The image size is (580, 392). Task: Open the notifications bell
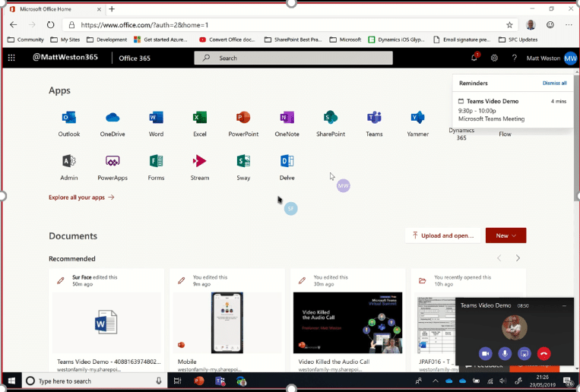474,58
